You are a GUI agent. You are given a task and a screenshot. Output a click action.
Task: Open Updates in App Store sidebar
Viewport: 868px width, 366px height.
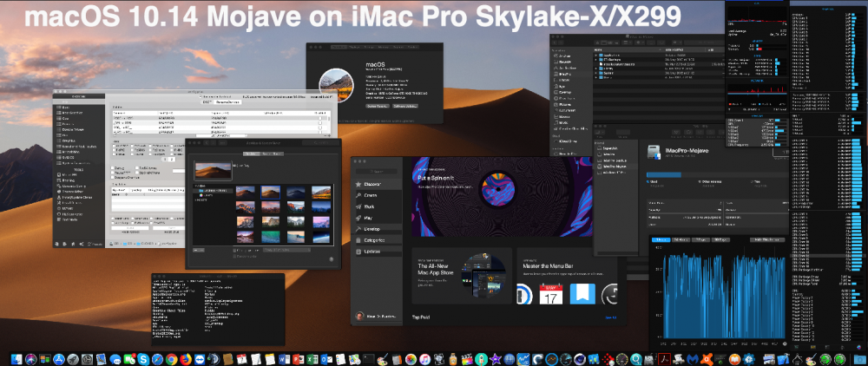(x=378, y=252)
